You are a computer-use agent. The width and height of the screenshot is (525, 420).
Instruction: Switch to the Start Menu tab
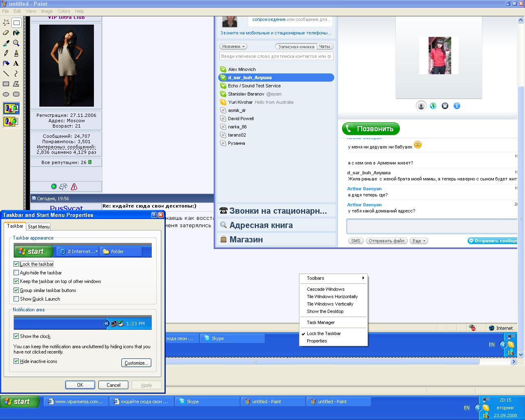click(39, 227)
